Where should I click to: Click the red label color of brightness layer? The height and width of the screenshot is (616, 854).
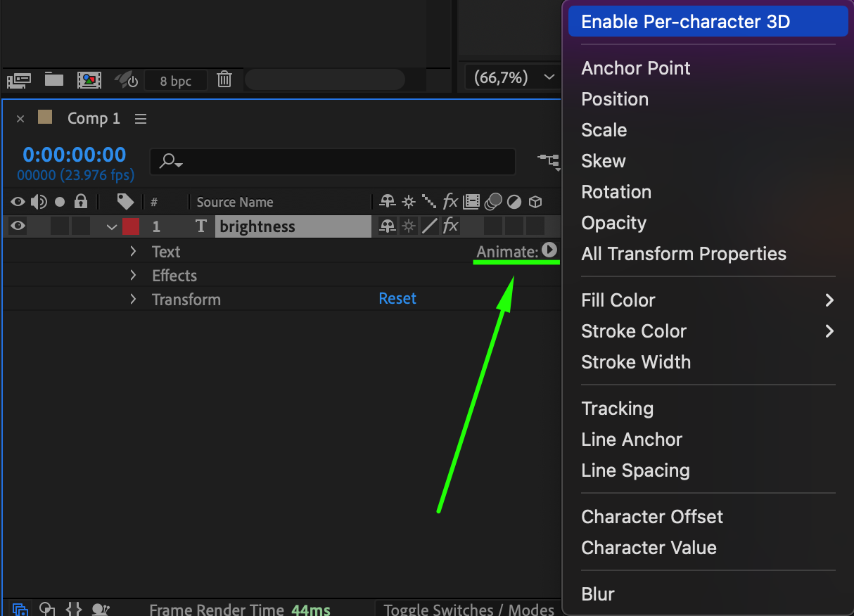pyautogui.click(x=130, y=226)
